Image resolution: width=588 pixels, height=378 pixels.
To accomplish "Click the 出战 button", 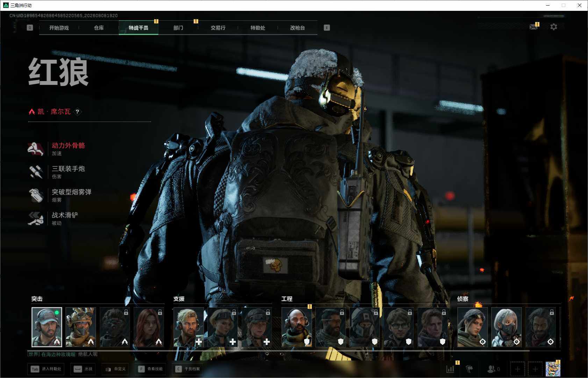I will [x=84, y=369].
